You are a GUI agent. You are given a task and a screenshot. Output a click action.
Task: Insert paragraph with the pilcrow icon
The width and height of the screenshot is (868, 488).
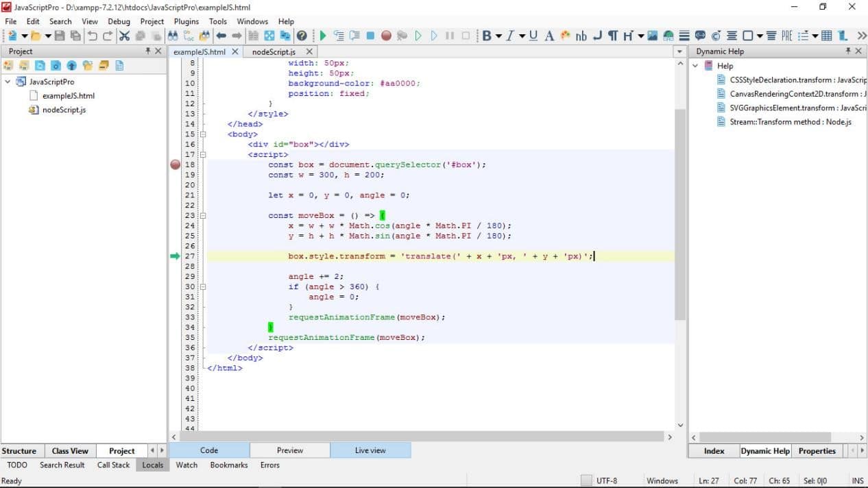pos(613,36)
